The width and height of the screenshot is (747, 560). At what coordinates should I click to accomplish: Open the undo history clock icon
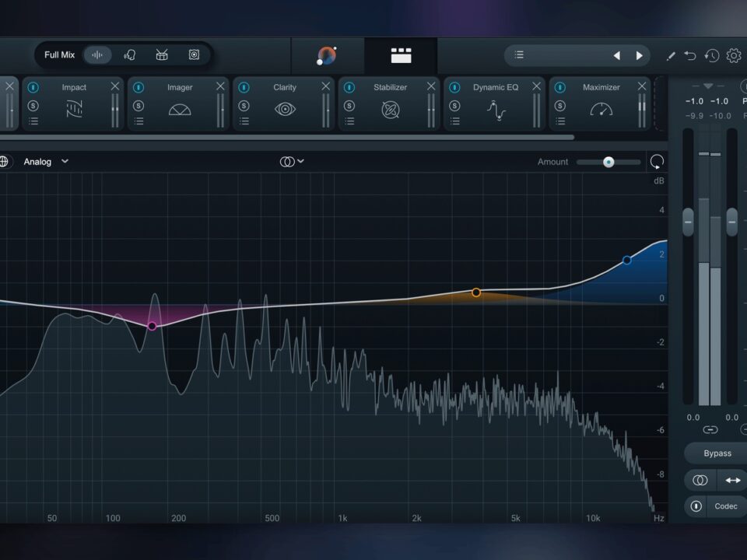click(x=711, y=56)
